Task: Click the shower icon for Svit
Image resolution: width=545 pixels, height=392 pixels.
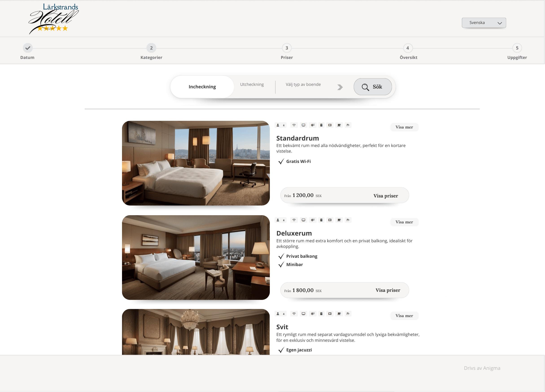Action: pyautogui.click(x=348, y=314)
